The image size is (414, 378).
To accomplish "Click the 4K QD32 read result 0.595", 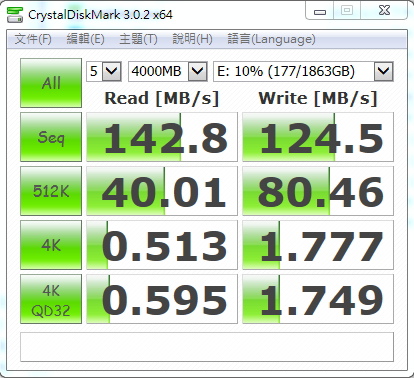I will click(x=162, y=299).
